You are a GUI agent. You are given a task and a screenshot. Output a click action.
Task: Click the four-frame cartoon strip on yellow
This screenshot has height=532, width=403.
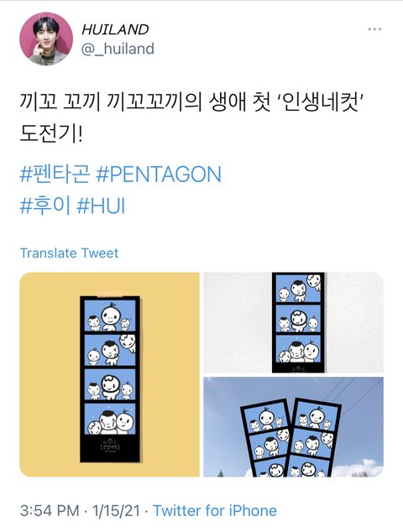pos(110,379)
